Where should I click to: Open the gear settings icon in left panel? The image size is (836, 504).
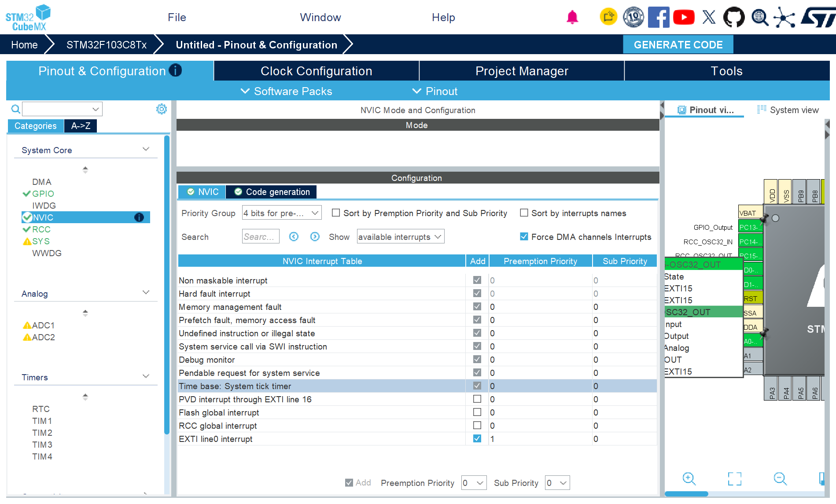162,109
